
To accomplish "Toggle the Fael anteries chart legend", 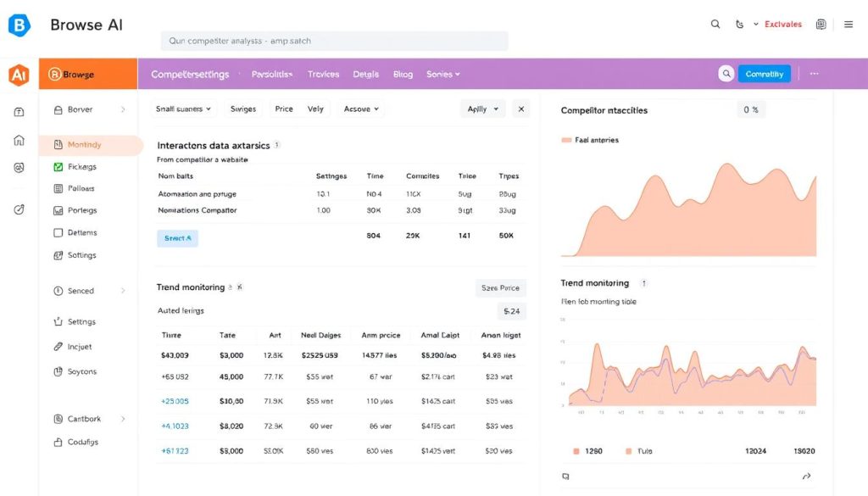I will 587,140.
